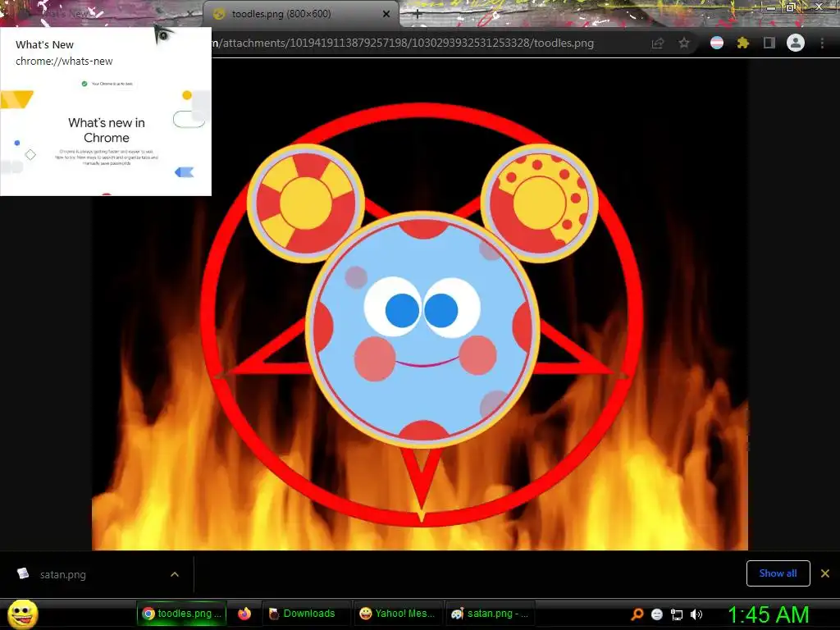This screenshot has width=840, height=630.
Task: Close the What's New tab
Action: (189, 14)
